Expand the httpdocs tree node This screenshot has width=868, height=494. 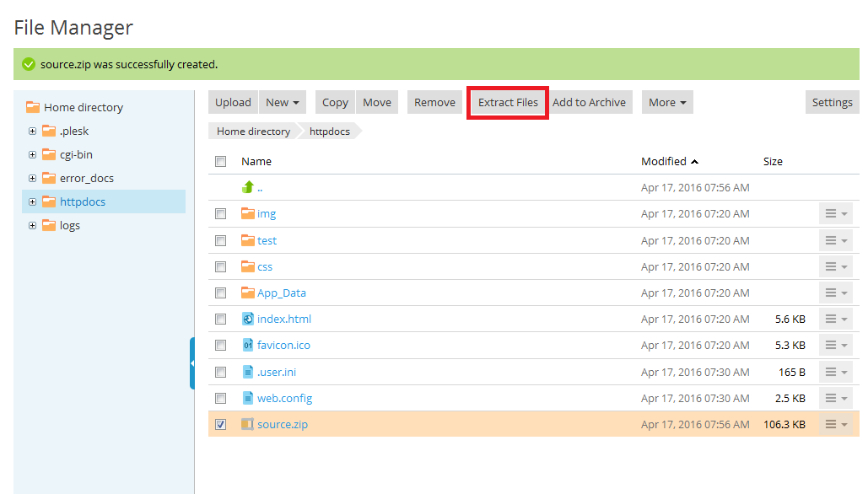(x=32, y=202)
